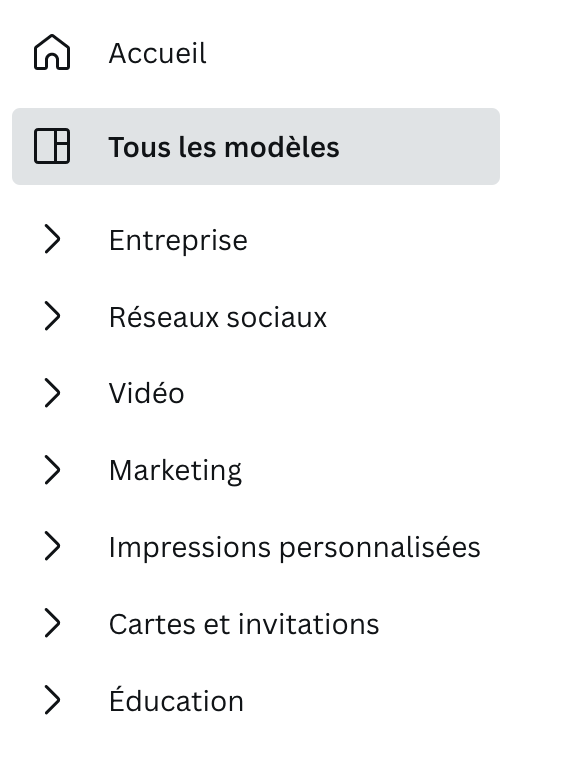Viewport: 562px width, 758px height.
Task: Open the Réseaux sociaux category label
Action: click(x=218, y=317)
